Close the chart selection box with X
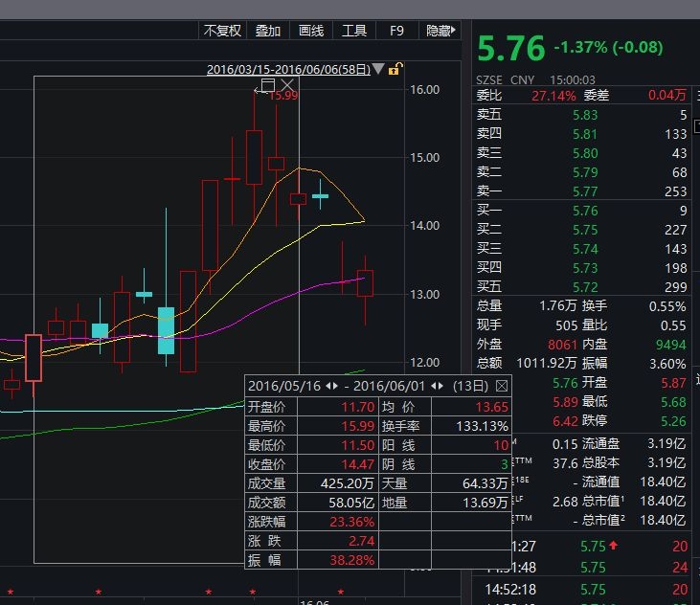Viewport: 700px width, 605px height. tap(287, 86)
